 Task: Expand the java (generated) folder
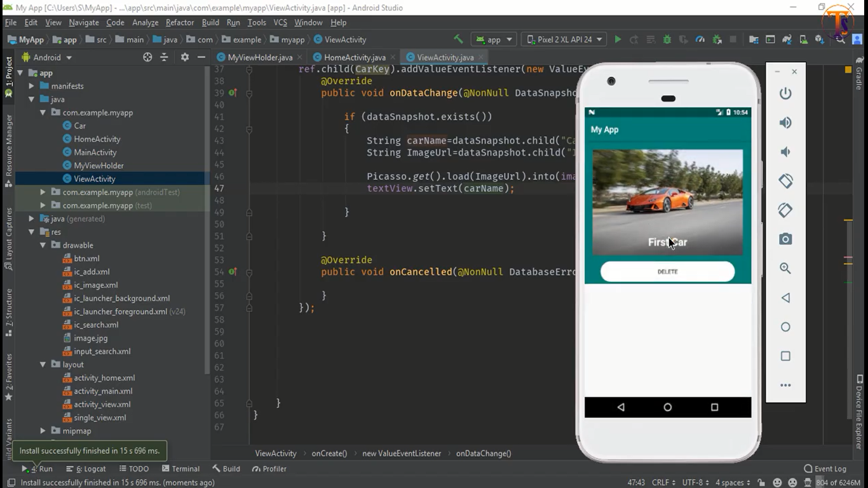point(31,219)
